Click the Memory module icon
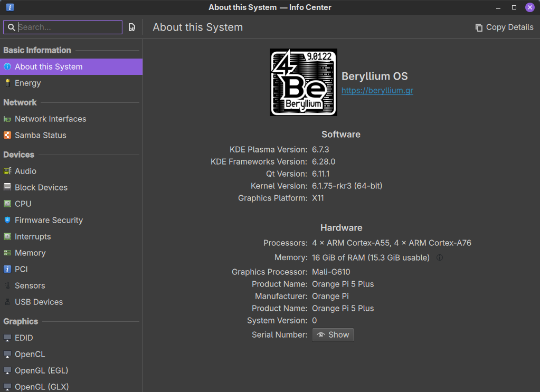540x392 pixels. coord(7,253)
